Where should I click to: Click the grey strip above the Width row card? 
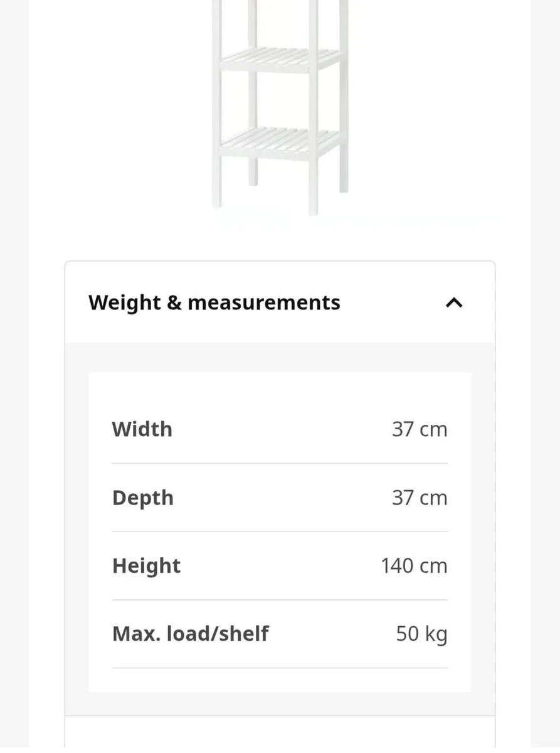(280, 358)
